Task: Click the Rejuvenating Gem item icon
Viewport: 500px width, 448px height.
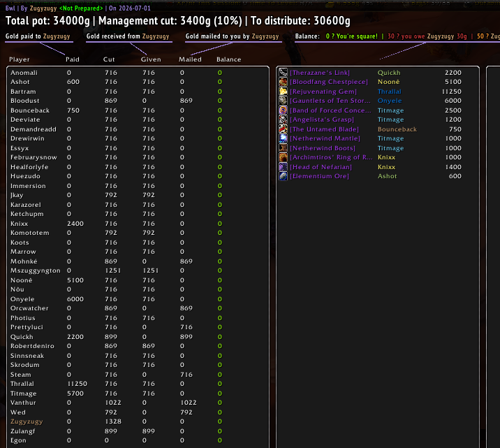Action: coord(283,92)
